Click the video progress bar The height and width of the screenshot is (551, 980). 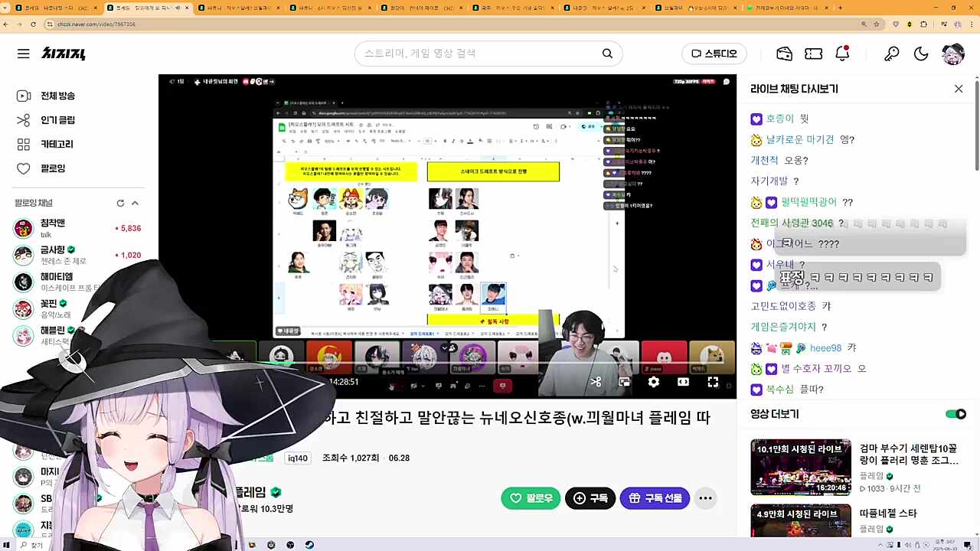447,362
